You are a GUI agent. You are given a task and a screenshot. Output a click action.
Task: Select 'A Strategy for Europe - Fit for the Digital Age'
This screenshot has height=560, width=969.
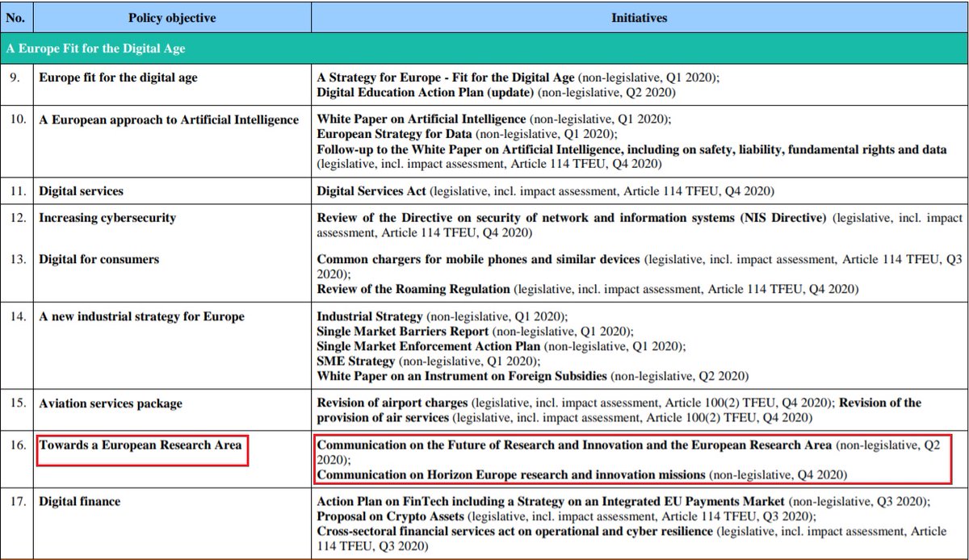pos(446,78)
